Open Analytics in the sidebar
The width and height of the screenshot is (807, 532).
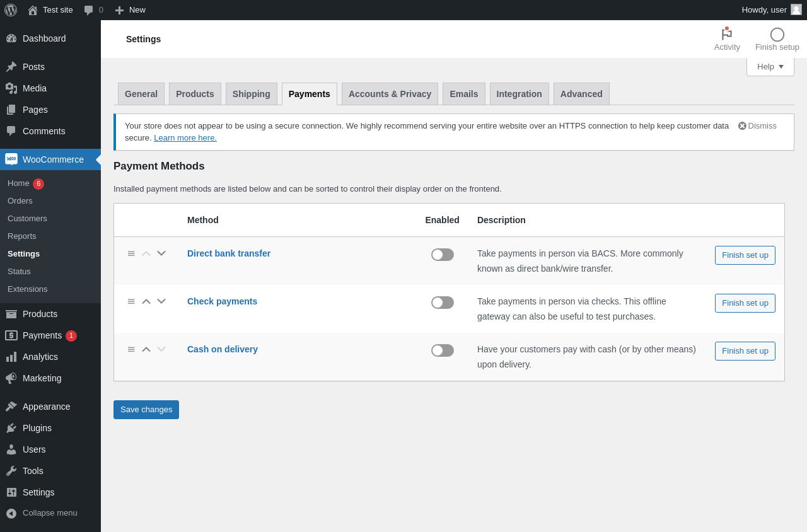point(40,357)
